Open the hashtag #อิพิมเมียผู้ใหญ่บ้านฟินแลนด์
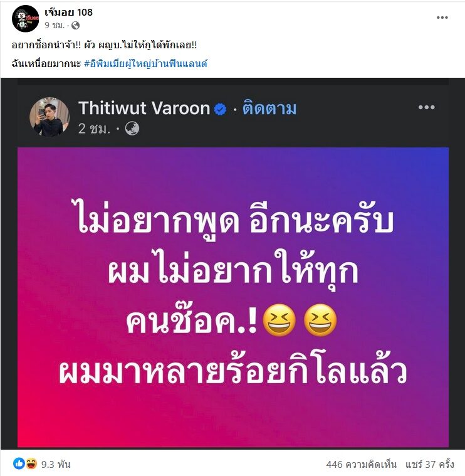This screenshot has width=465, height=476. coord(145,64)
